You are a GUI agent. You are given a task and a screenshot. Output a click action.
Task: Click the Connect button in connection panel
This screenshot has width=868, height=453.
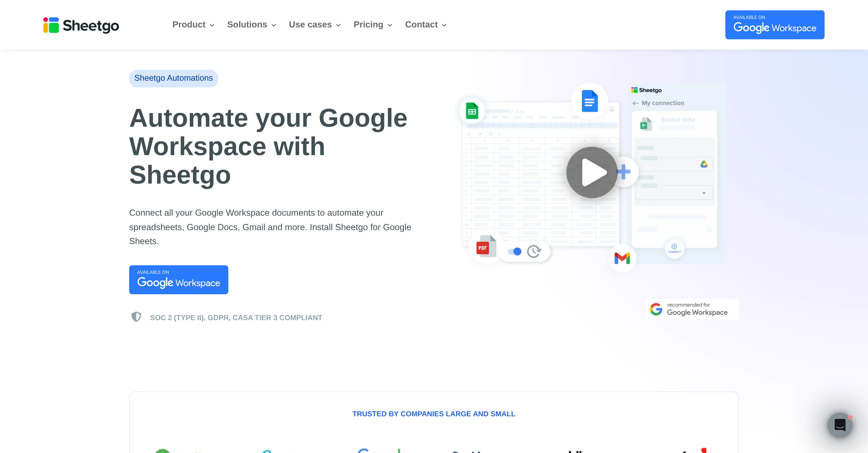(x=674, y=248)
